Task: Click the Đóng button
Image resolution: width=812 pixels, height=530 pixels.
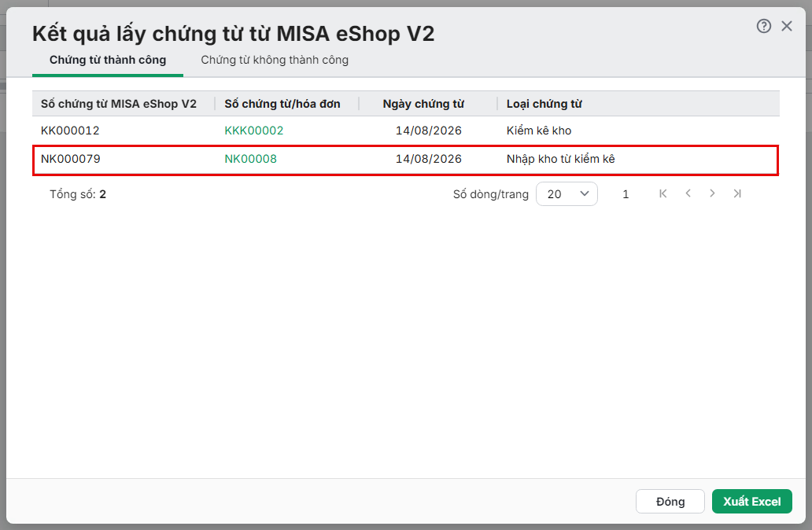Action: [670, 502]
